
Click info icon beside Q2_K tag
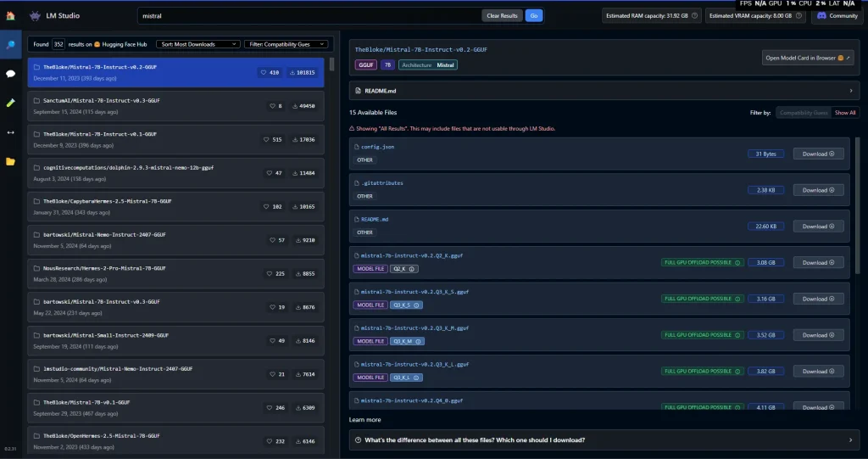413,269
